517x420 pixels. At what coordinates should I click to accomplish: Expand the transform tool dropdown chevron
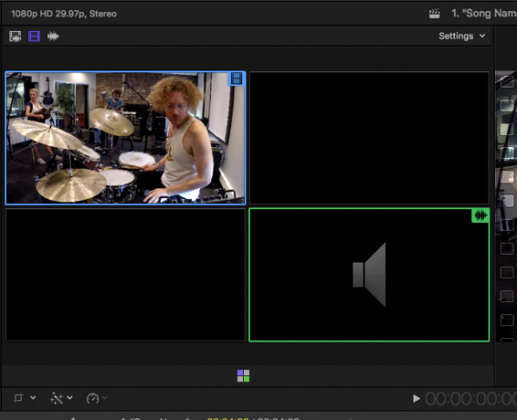click(33, 398)
